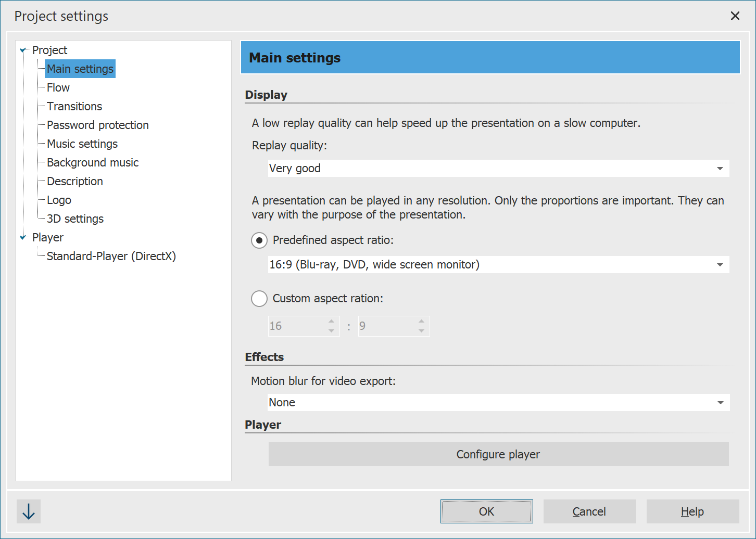
Task: Collapse the Project tree node chevron
Action: (23, 49)
